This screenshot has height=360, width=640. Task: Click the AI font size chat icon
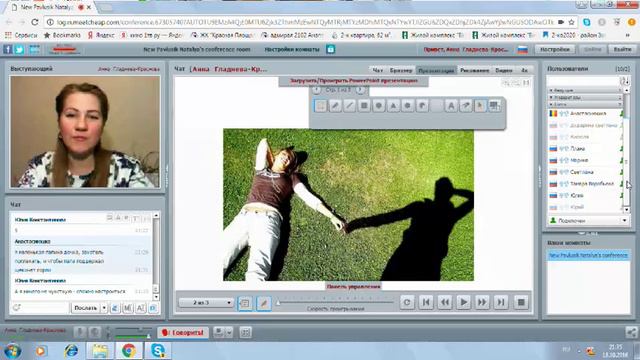tap(140, 308)
